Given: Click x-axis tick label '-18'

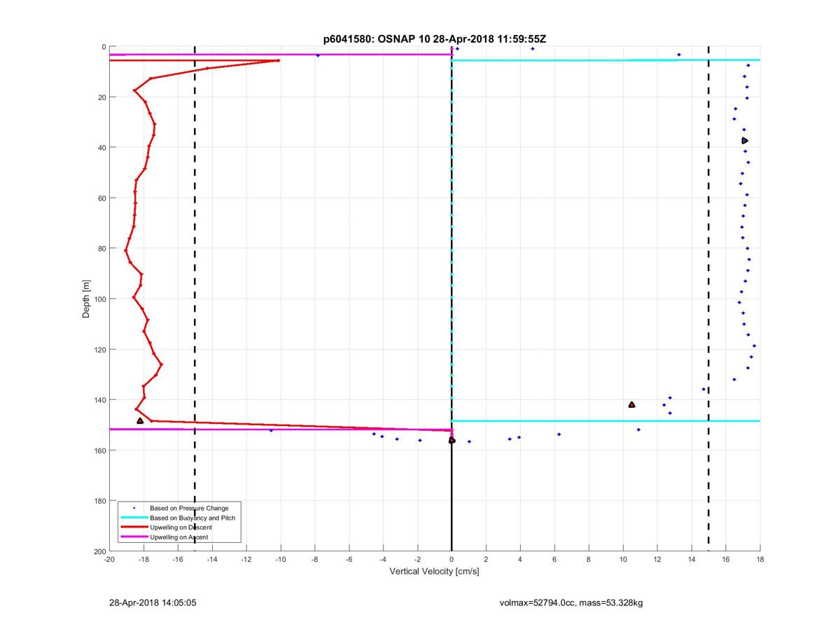Looking at the screenshot, I should click(x=143, y=560).
